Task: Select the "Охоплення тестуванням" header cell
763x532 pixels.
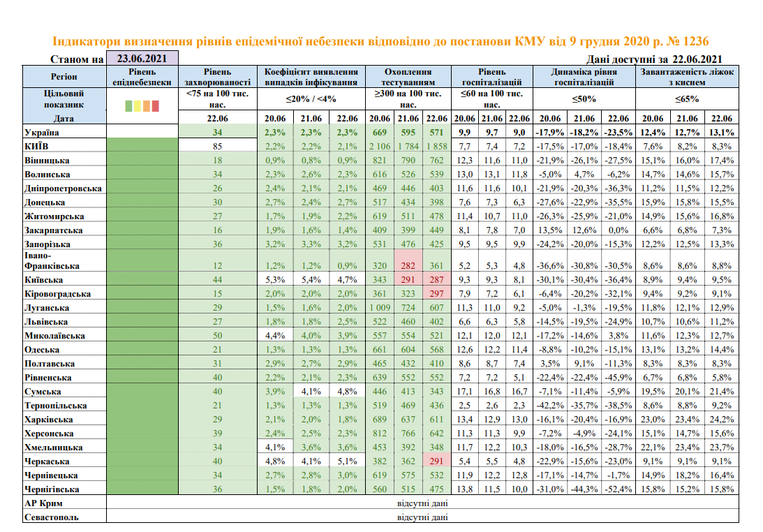Action: point(408,77)
